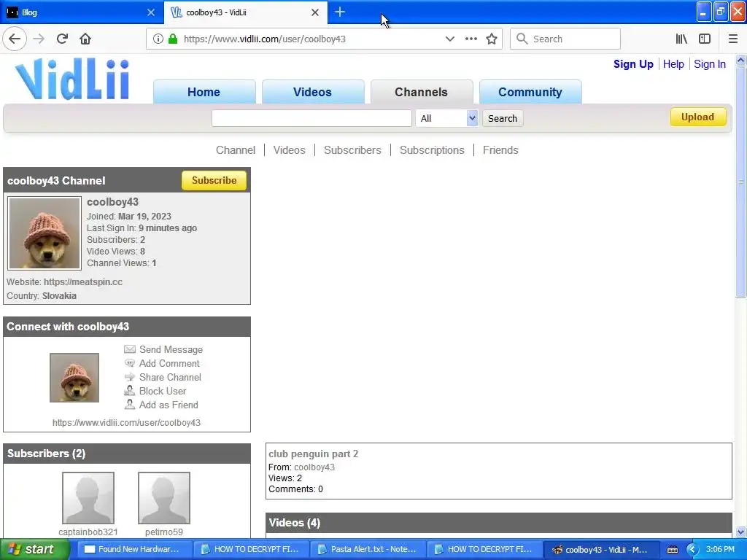Open subscriber petimo59 avatar
This screenshot has width=747, height=560.
(164, 497)
